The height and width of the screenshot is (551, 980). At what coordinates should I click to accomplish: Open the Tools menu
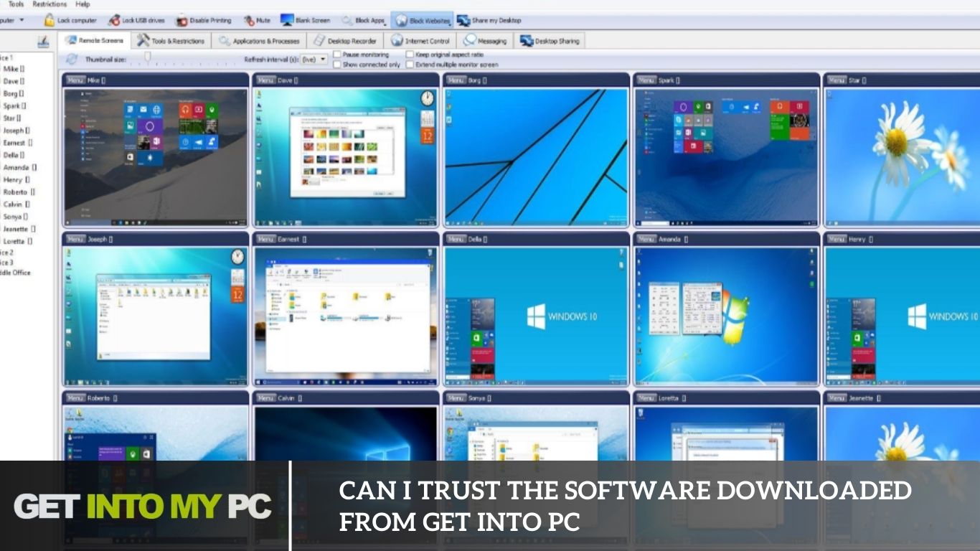tap(16, 4)
